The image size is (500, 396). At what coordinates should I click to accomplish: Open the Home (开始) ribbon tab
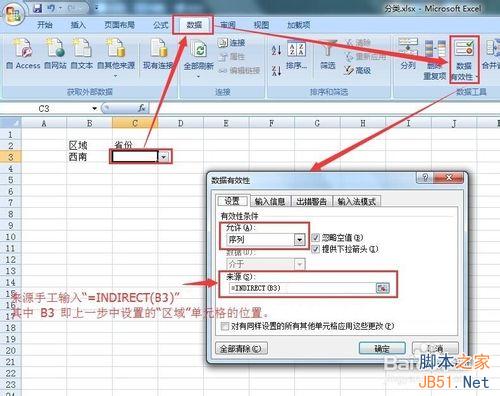(x=45, y=25)
